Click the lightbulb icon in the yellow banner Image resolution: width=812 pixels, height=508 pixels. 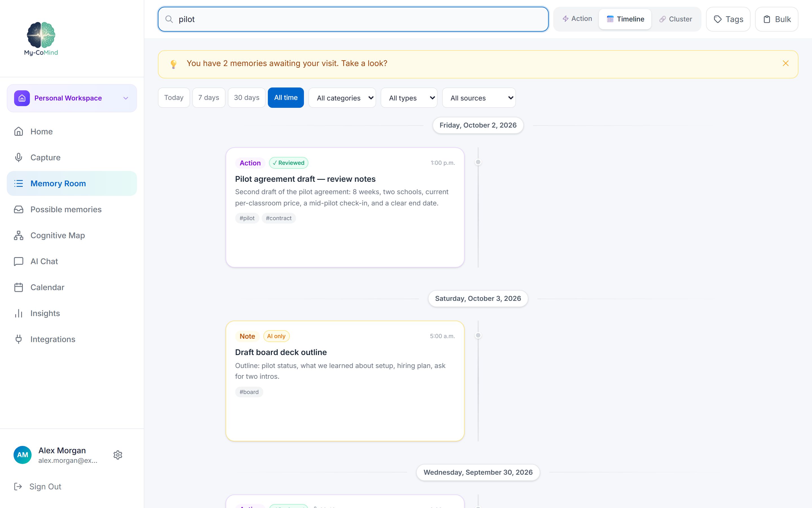(x=173, y=64)
